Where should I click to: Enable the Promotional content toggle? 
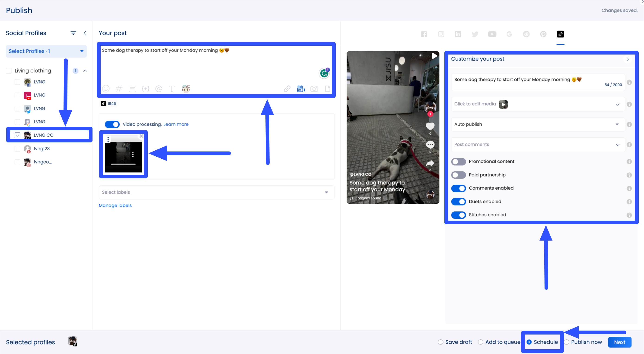(x=458, y=162)
